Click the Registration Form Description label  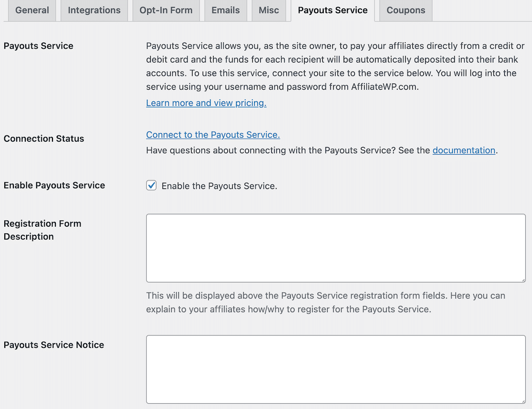(x=42, y=230)
